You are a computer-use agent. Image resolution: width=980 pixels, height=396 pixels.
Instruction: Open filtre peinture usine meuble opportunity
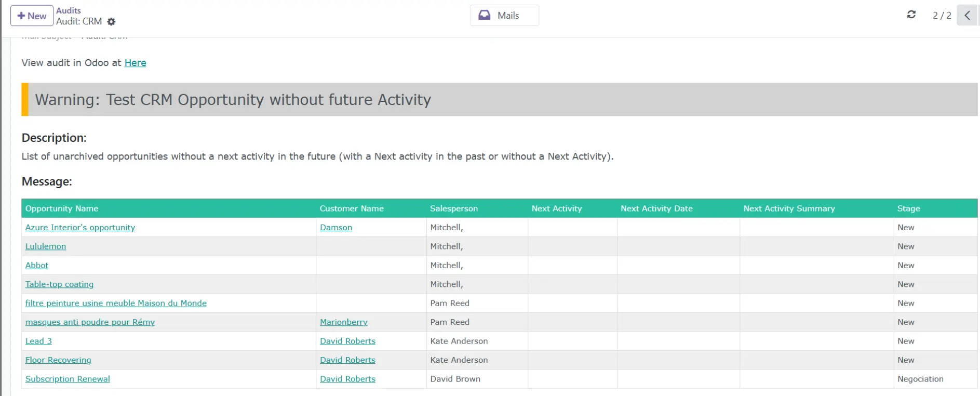click(x=116, y=303)
